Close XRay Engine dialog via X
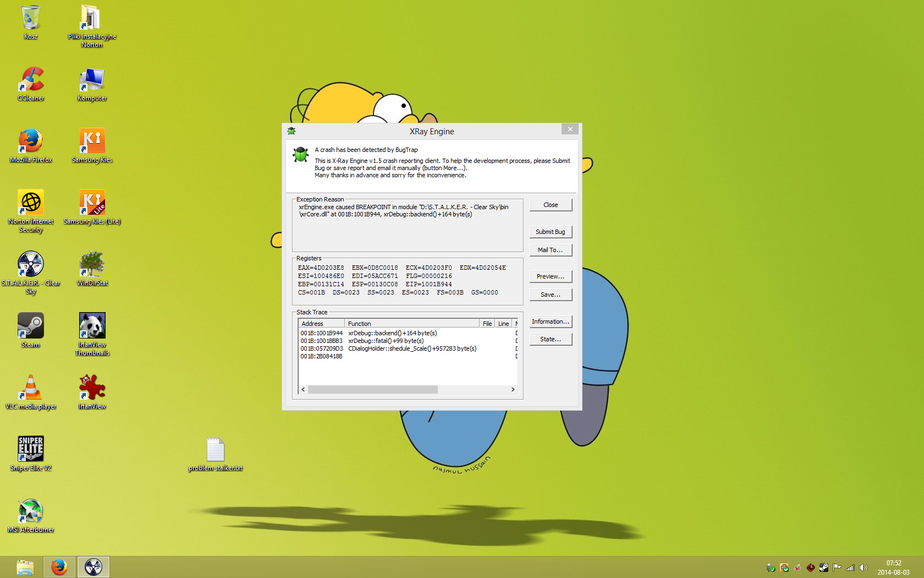This screenshot has height=578, width=924. [x=570, y=129]
